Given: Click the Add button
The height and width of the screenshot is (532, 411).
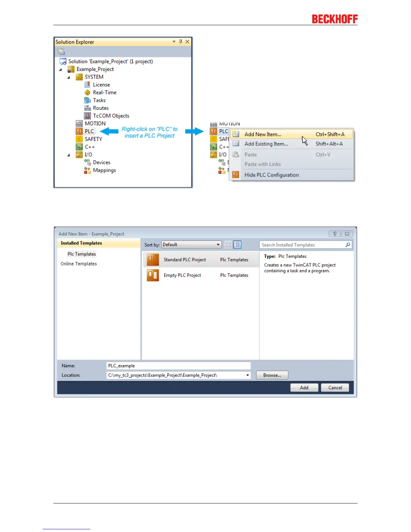Looking at the screenshot, I should click(x=304, y=388).
